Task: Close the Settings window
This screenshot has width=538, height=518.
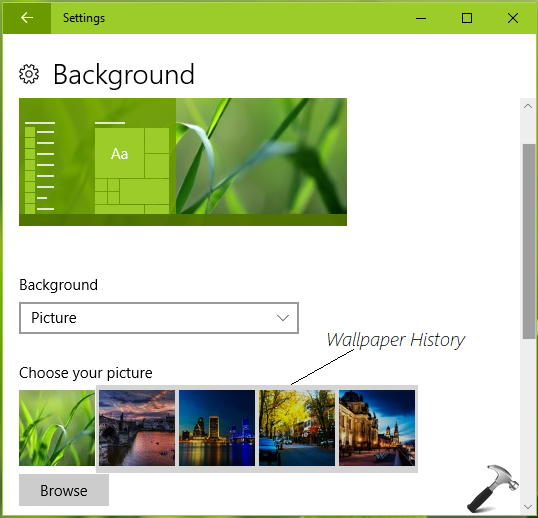Action: point(513,18)
